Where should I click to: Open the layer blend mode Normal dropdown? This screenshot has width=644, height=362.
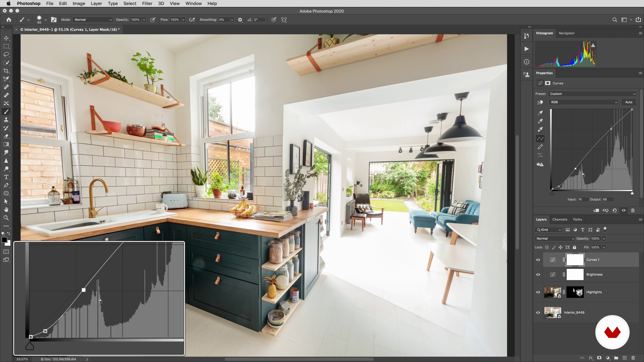(x=555, y=239)
